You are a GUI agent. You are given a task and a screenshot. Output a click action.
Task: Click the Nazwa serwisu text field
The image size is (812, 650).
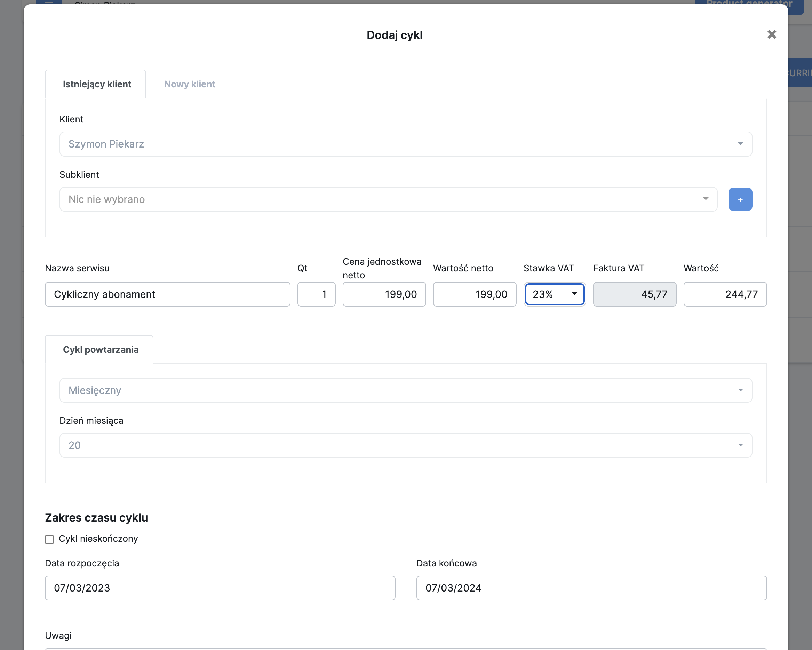tap(167, 294)
